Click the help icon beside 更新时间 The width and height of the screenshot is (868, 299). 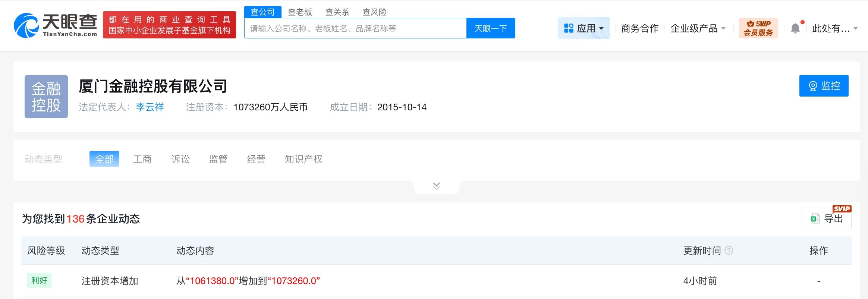coord(729,251)
